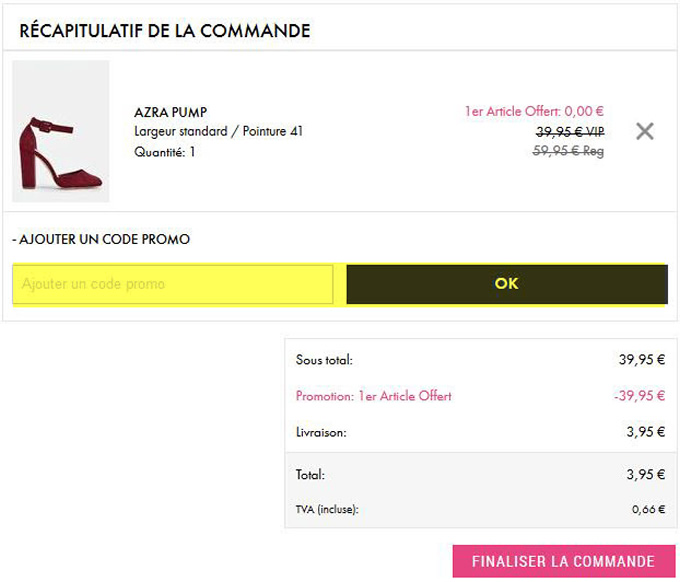Click the Sous total label
This screenshot has height=582, width=680.
[x=324, y=360]
